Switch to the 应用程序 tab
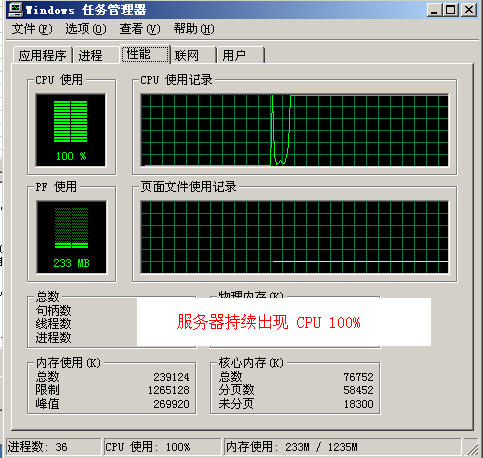483x458 pixels. pos(43,55)
